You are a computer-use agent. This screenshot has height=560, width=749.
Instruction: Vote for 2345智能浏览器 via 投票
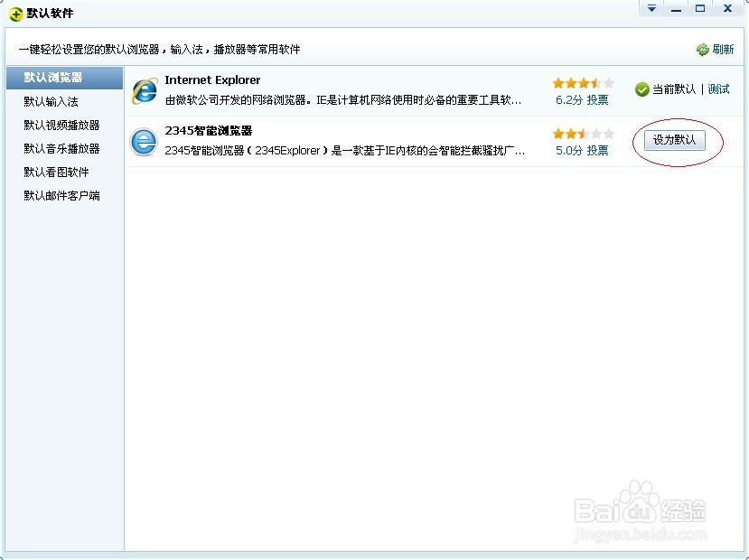point(597,151)
